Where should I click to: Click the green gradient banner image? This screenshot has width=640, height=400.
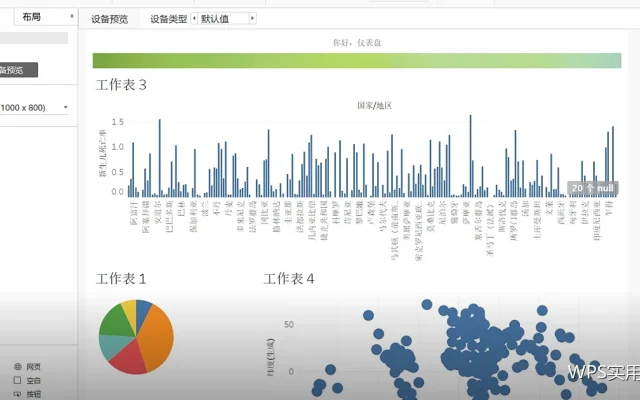tap(357, 60)
